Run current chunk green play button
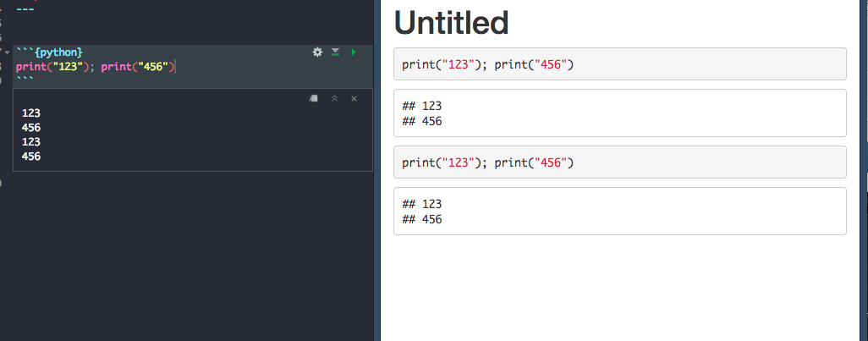Screen dimensions: 868x341 click(354, 52)
